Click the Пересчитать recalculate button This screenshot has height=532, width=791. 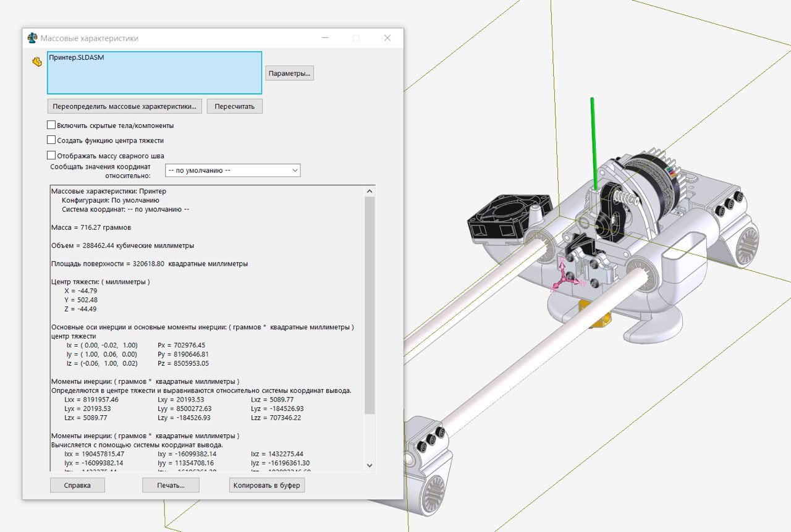235,106
